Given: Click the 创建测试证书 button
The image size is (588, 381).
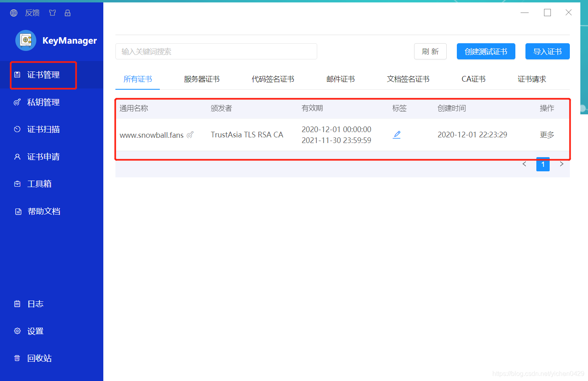Looking at the screenshot, I should [x=486, y=51].
